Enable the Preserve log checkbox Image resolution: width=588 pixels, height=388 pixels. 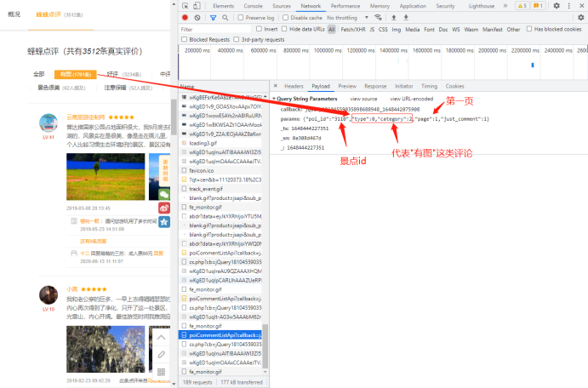pos(241,17)
